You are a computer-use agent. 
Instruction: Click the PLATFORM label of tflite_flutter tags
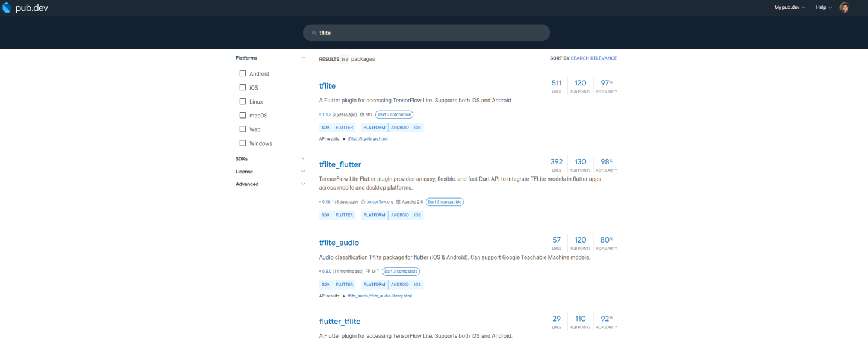[x=374, y=215]
